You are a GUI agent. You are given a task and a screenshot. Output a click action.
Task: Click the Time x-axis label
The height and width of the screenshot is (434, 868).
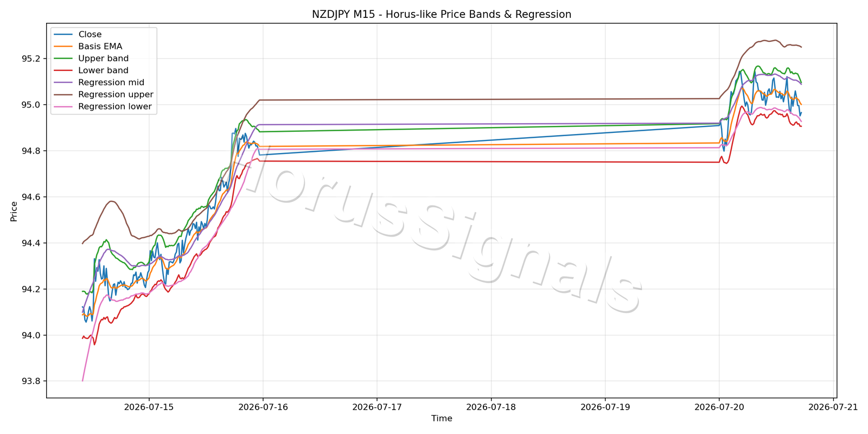(442, 418)
